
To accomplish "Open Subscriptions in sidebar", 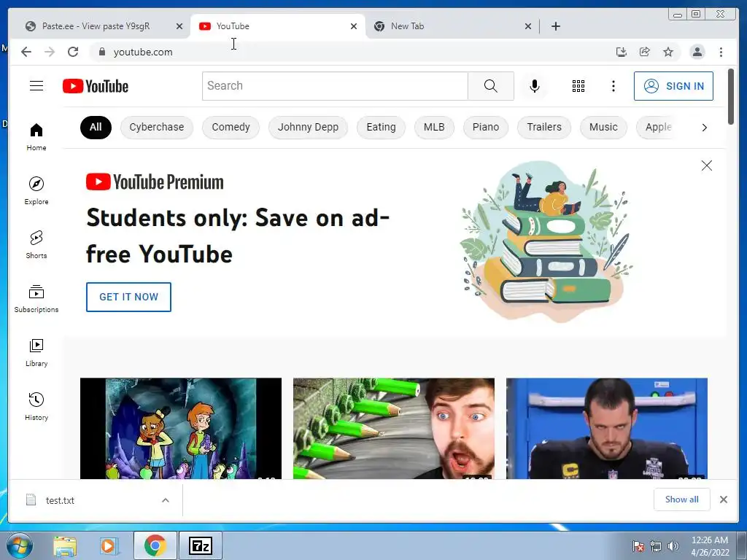I will click(36, 298).
